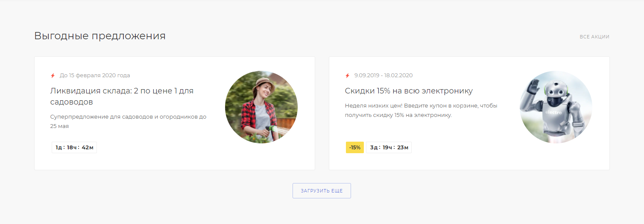
Task: Open the "Все акции" link
Action: (594, 37)
